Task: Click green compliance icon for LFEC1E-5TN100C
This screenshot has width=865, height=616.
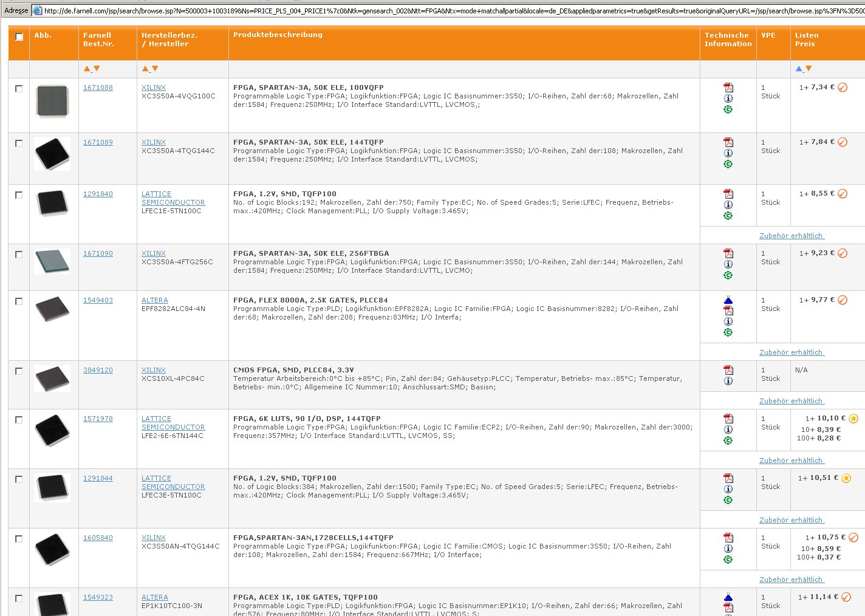Action: coord(728,216)
